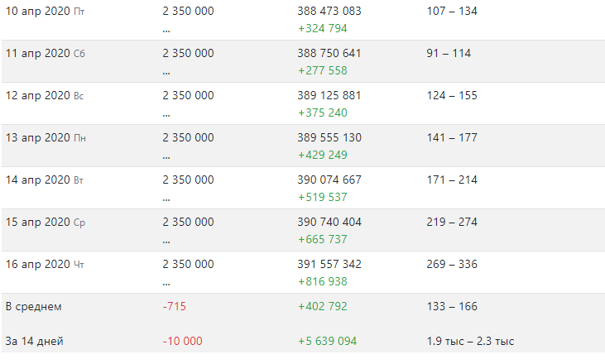605x364 pixels.
Task: Click the green gain +324 794
Action: point(323,28)
